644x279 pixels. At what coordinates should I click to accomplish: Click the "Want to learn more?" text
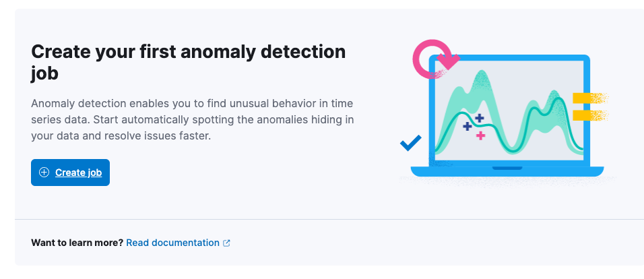[77, 243]
